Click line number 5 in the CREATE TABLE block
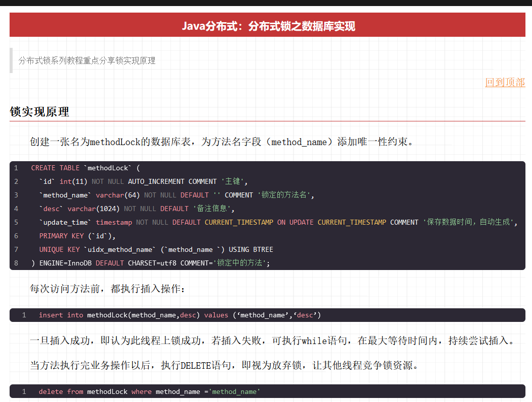 click(x=16, y=222)
